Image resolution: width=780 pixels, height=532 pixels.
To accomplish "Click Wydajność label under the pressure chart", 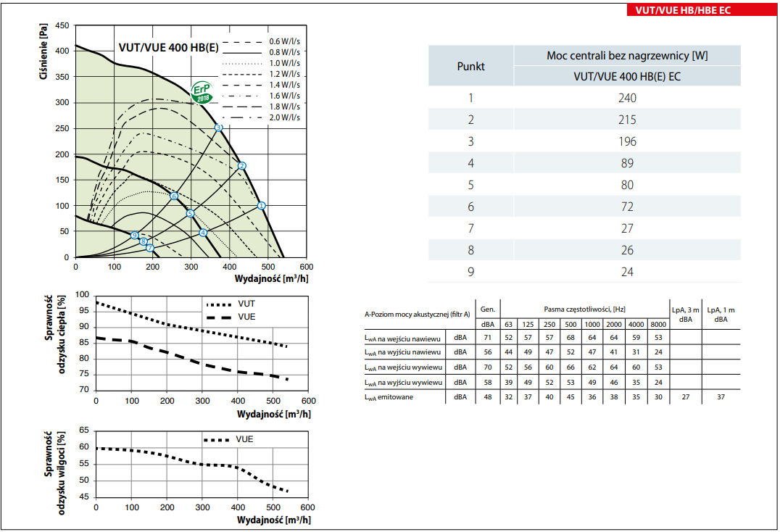I will [x=272, y=278].
